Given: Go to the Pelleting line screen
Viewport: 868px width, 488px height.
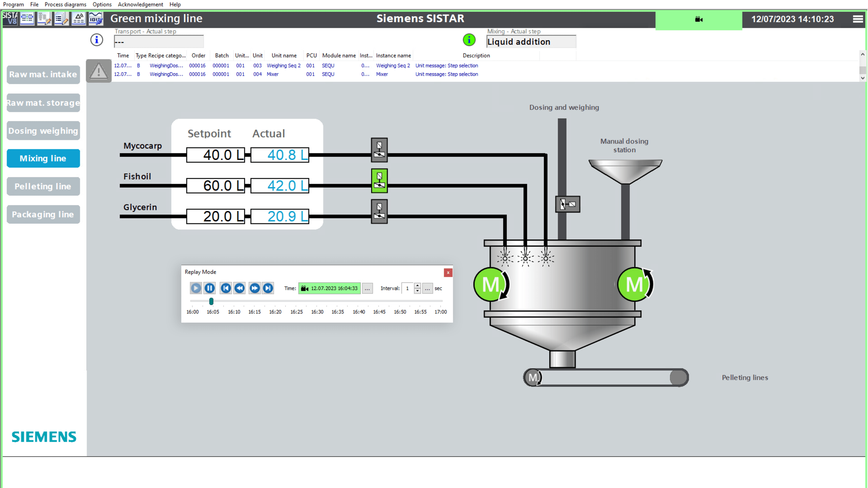Looking at the screenshot, I should tap(43, 186).
